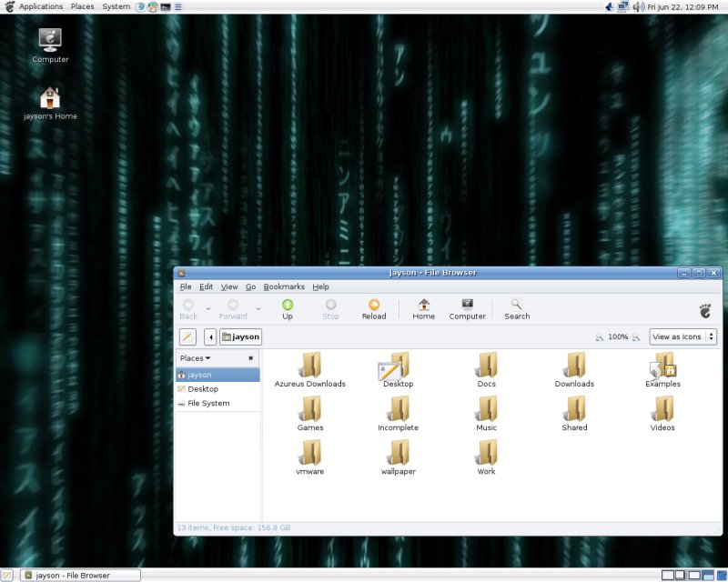Click the zoom out magnifier icon
Image resolution: width=728 pixels, height=582 pixels.
(600, 337)
